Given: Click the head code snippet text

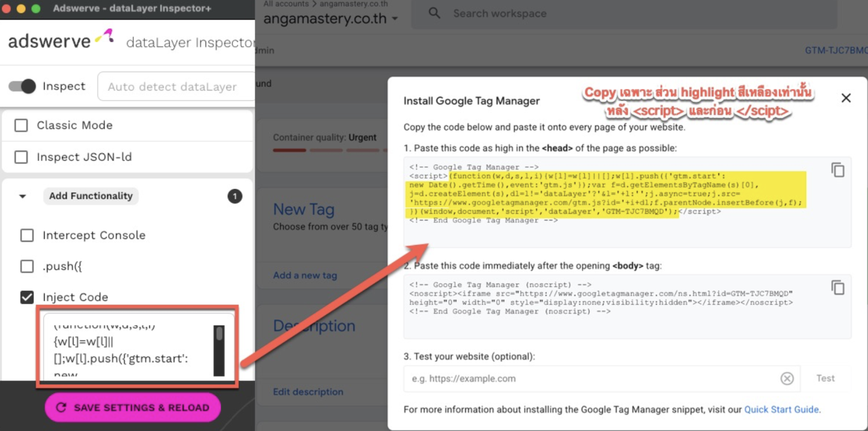Looking at the screenshot, I should (606, 193).
